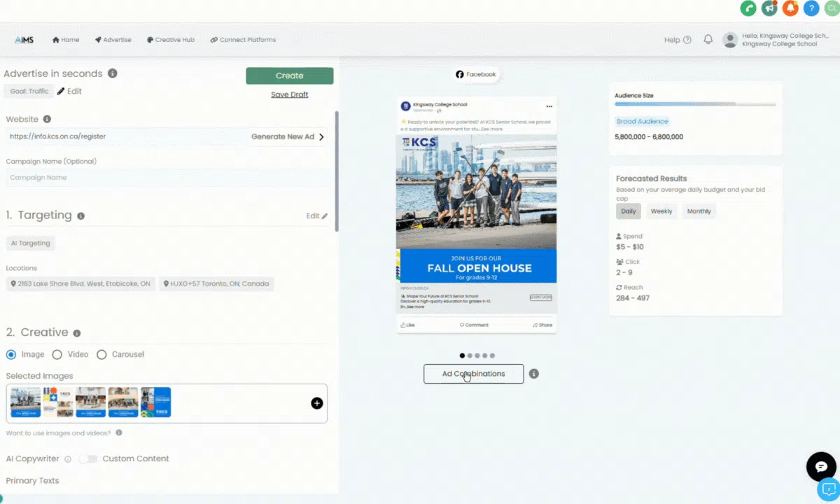Click the fourth selected image thumbnail
Image resolution: width=840 pixels, height=504 pixels.
point(123,402)
